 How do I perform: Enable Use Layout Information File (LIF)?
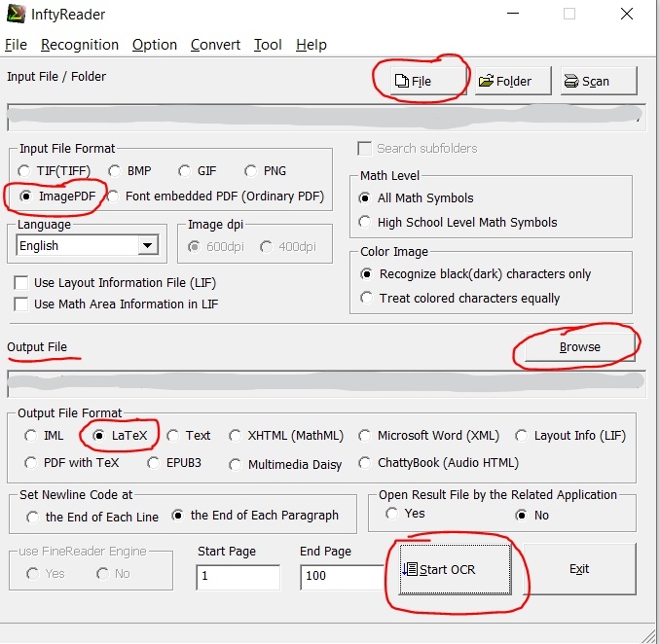click(x=115, y=283)
